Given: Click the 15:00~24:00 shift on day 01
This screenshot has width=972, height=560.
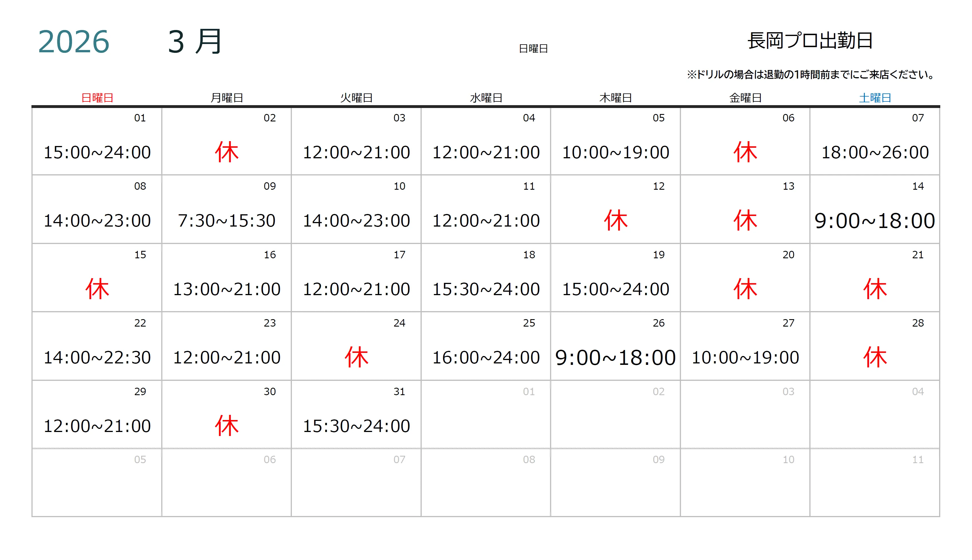Looking at the screenshot, I should 97,152.
